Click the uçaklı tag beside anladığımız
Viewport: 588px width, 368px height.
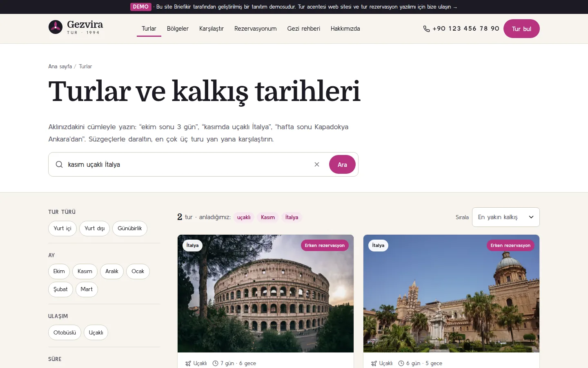[x=244, y=218]
